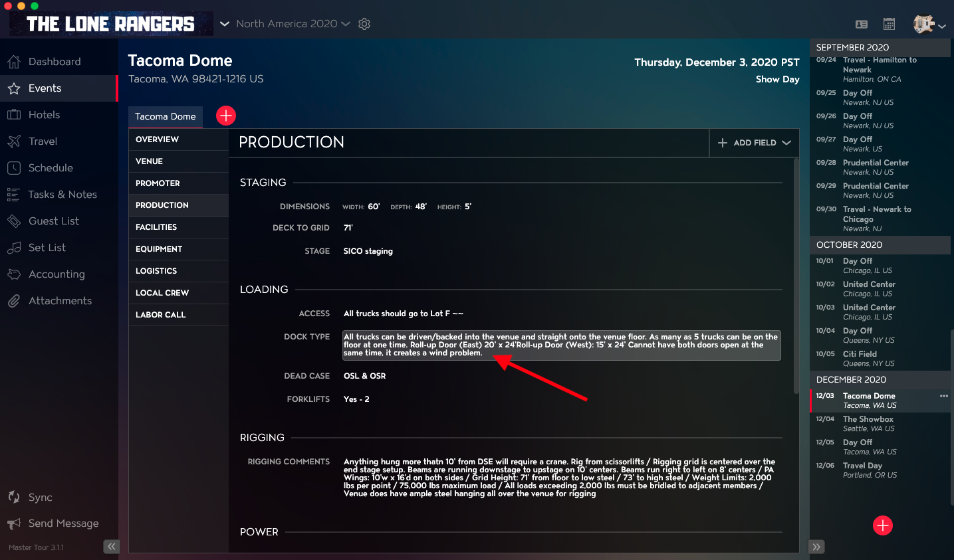The width and height of the screenshot is (954, 560).
Task: Click the Accounting icon
Action: 14,274
